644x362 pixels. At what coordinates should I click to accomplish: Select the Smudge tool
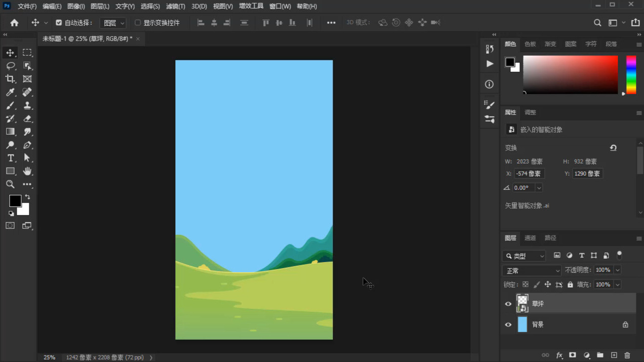coord(27,132)
